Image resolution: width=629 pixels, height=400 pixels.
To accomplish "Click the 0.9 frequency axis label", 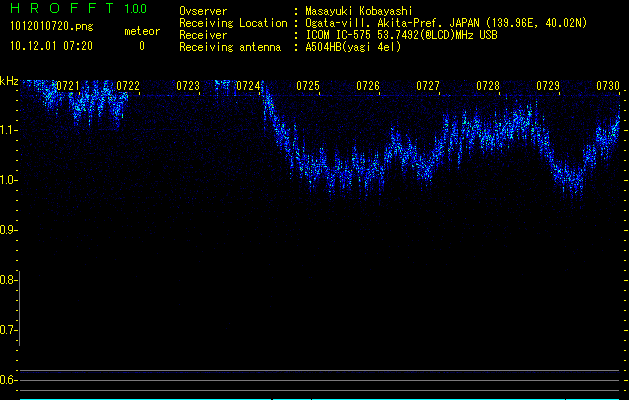I will (x=8, y=230).
